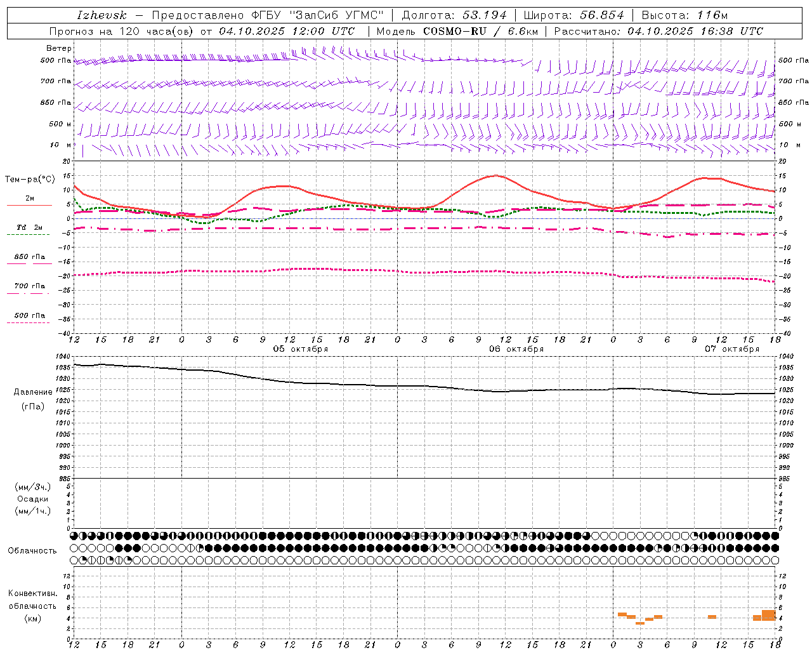The image size is (812, 650).
Task: Click the 500 гПа temperature legend entry
Action: click(30, 315)
